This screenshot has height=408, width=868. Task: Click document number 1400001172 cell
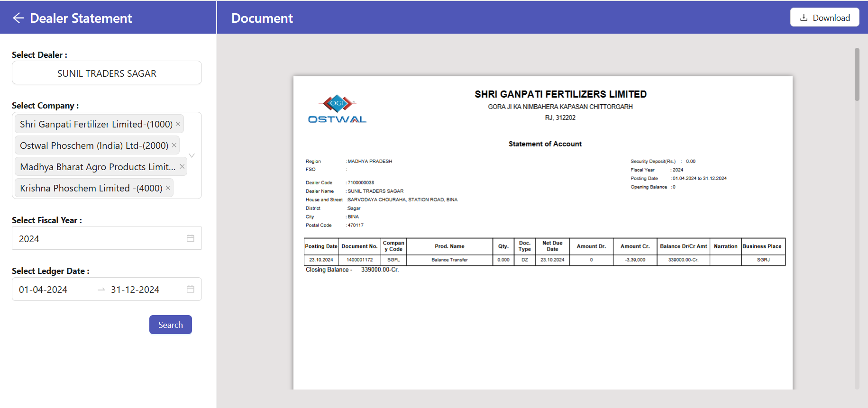360,260
